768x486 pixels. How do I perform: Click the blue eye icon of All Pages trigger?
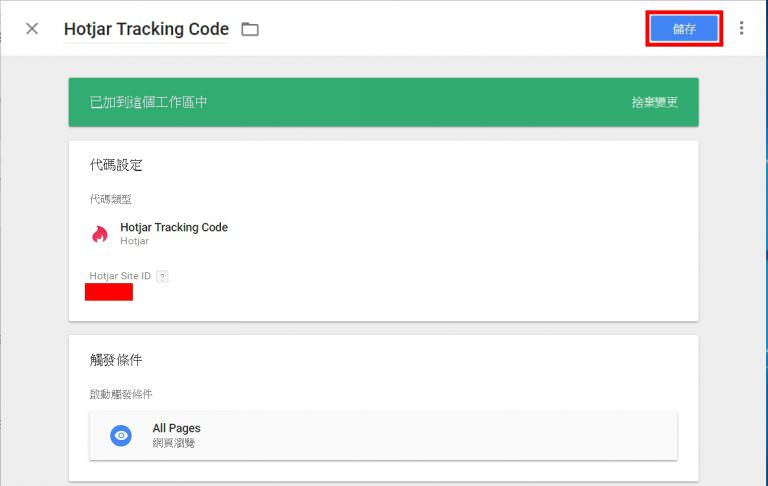point(121,435)
